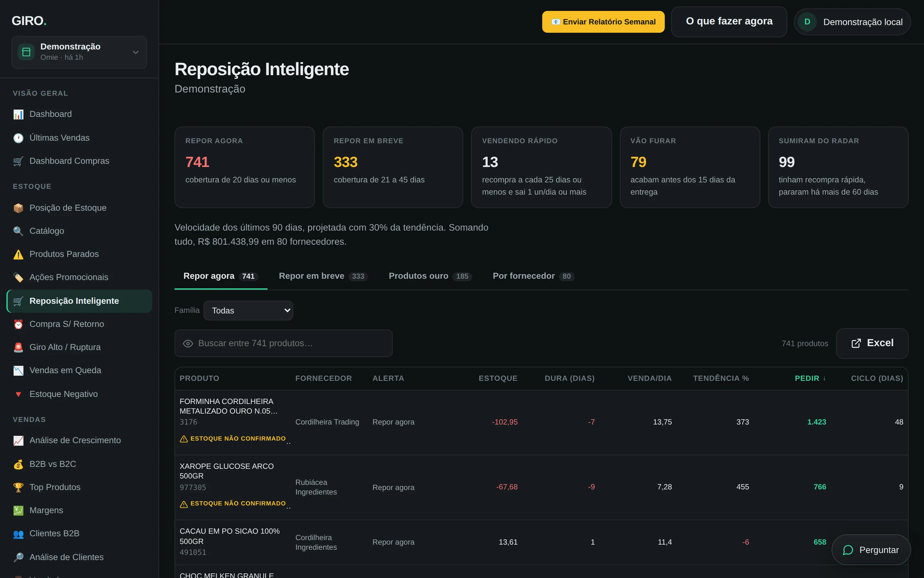Click Dashboard Compras cart icon
The width and height of the screenshot is (924, 578).
point(18,161)
